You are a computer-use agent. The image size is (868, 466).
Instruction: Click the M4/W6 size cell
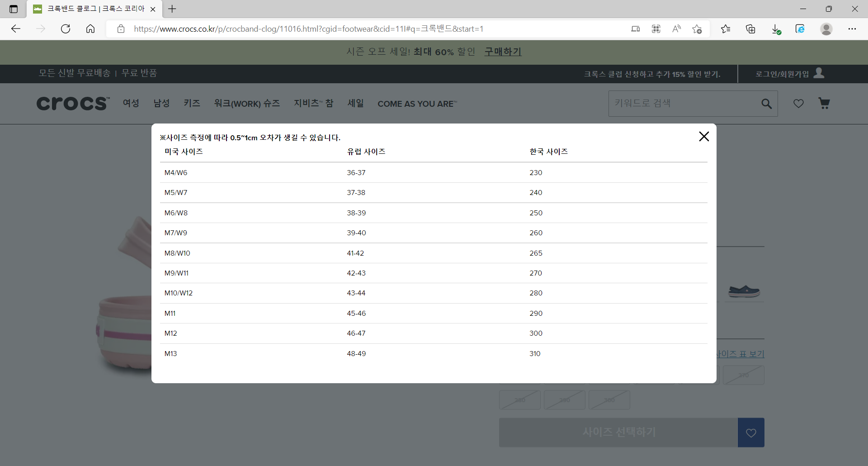pyautogui.click(x=176, y=173)
